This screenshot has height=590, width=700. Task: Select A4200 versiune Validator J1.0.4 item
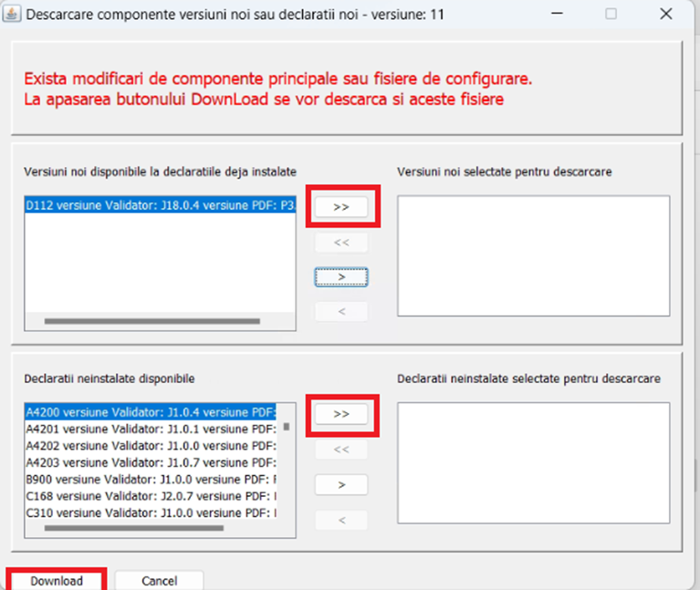151,412
